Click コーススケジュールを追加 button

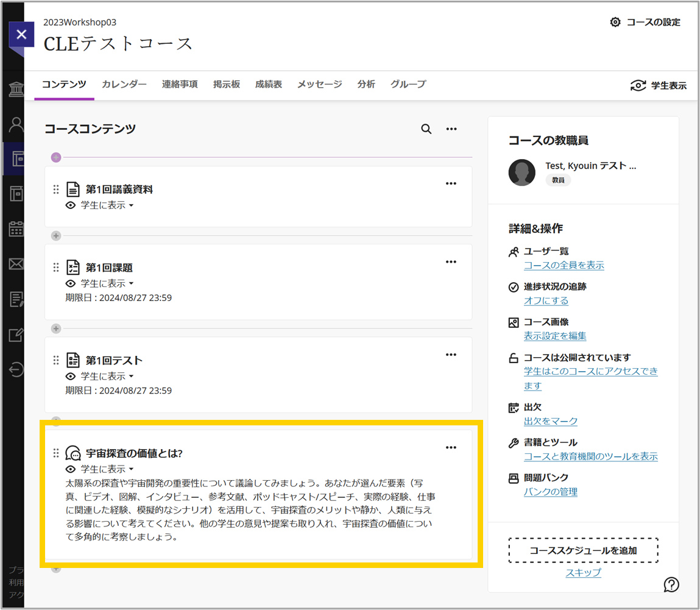point(583,550)
